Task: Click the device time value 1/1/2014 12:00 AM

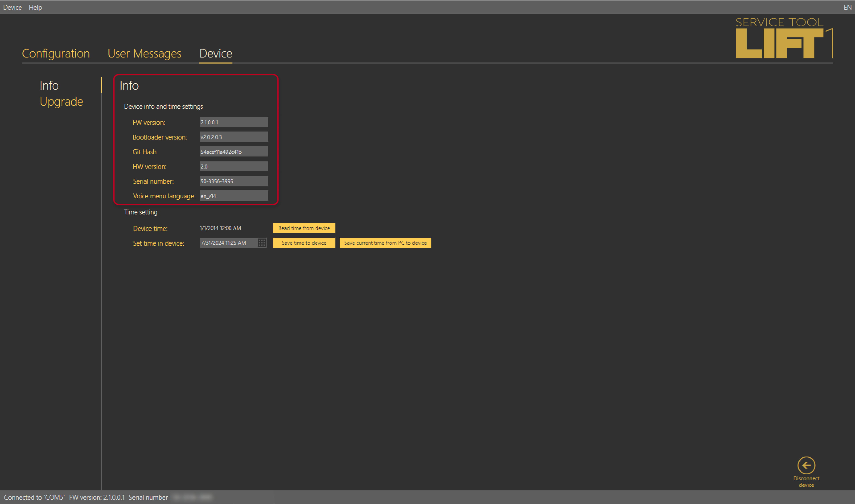Action: click(x=220, y=228)
